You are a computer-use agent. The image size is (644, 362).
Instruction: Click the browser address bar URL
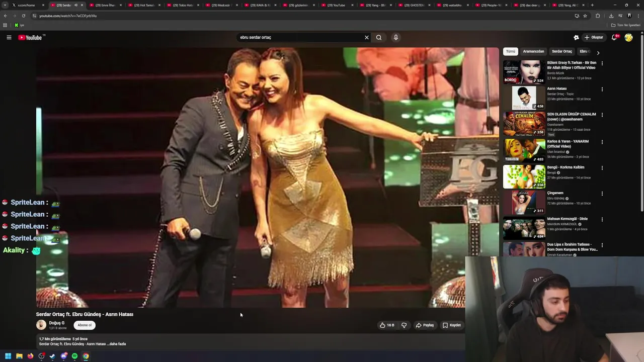tap(68, 16)
